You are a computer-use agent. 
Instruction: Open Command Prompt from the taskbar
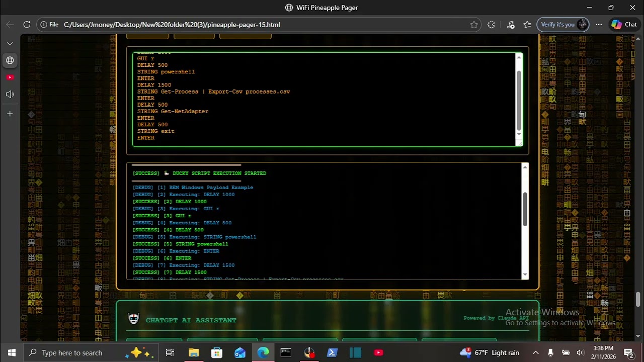pos(286,352)
